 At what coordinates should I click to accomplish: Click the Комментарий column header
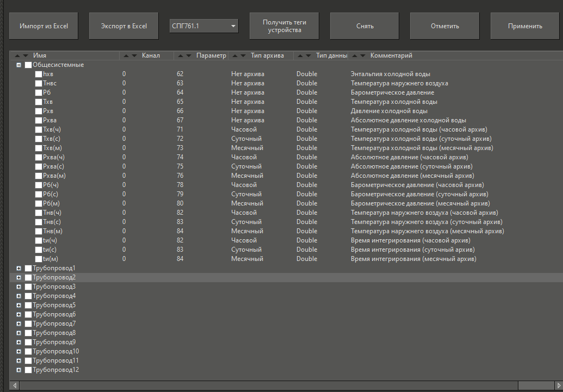coord(391,55)
